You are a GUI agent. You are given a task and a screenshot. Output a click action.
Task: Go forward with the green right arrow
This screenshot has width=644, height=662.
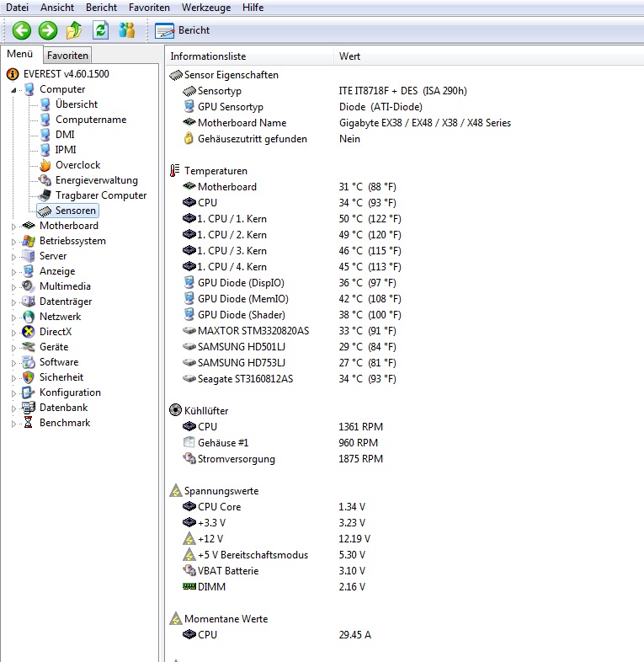[x=48, y=30]
